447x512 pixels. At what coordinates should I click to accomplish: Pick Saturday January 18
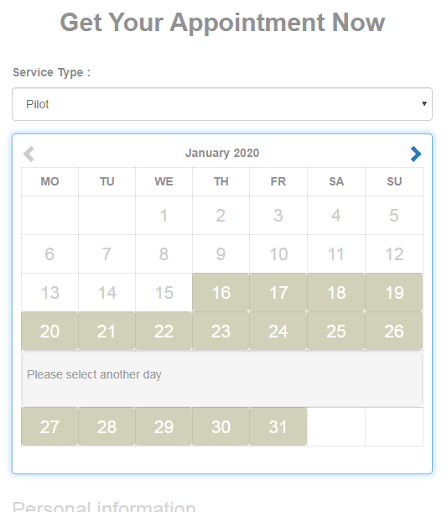[x=336, y=292]
